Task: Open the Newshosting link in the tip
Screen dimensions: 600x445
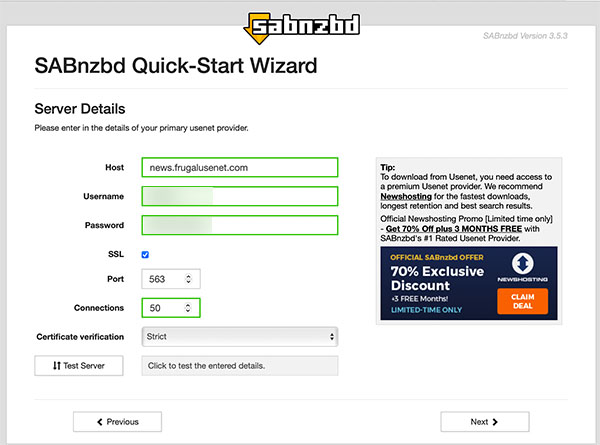Action: pos(406,196)
